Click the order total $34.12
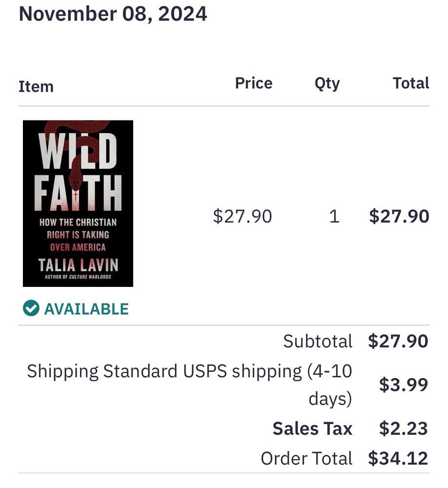 (398, 458)
